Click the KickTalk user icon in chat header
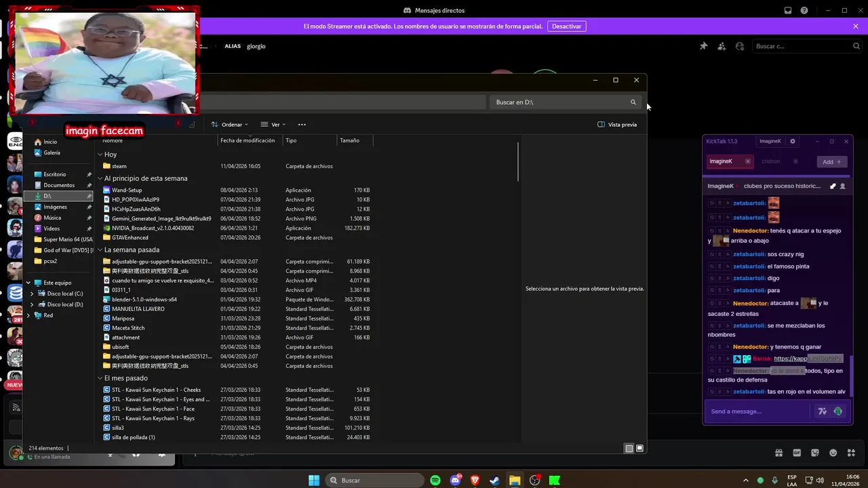This screenshot has height=488, width=868. 843,186
